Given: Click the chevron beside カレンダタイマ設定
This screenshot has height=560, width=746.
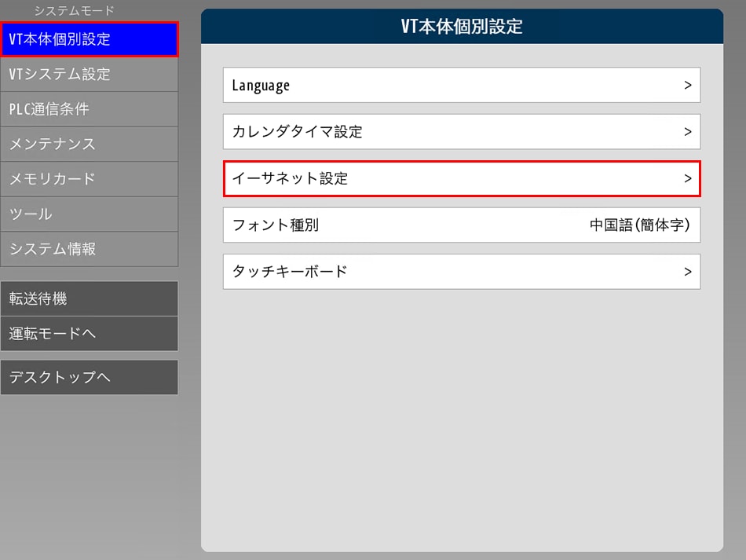Looking at the screenshot, I should 687,132.
